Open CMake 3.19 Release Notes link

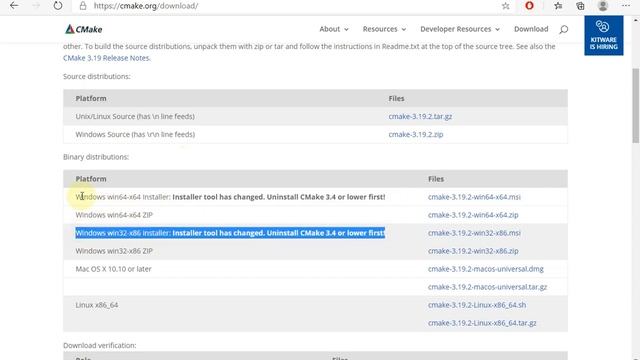107,58
